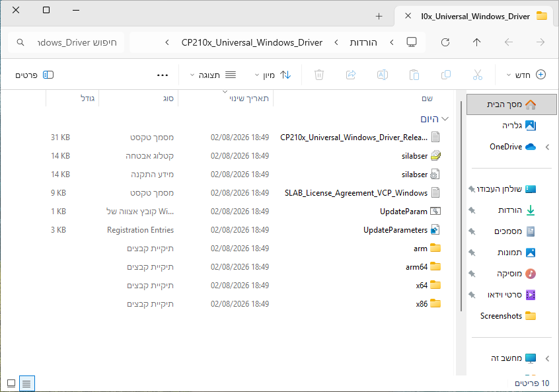Click the This PC monitor icon in address bar
Image resolution: width=559 pixels, height=392 pixels.
412,42
